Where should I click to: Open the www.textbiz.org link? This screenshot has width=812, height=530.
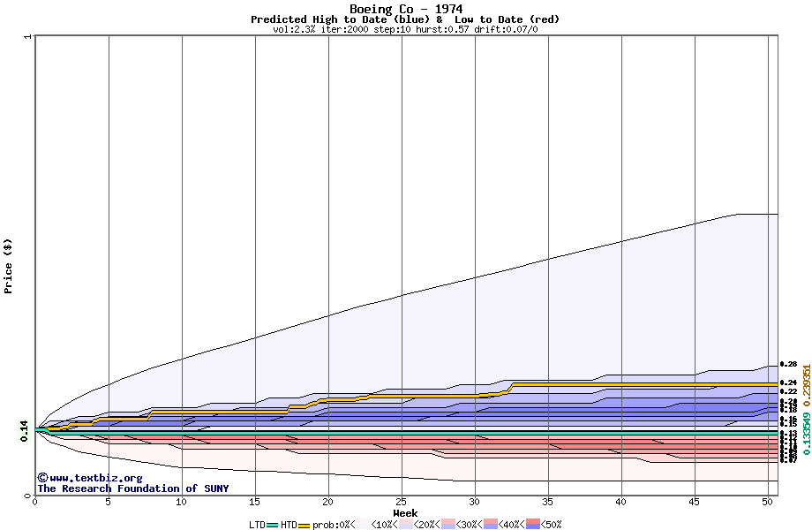[90, 478]
